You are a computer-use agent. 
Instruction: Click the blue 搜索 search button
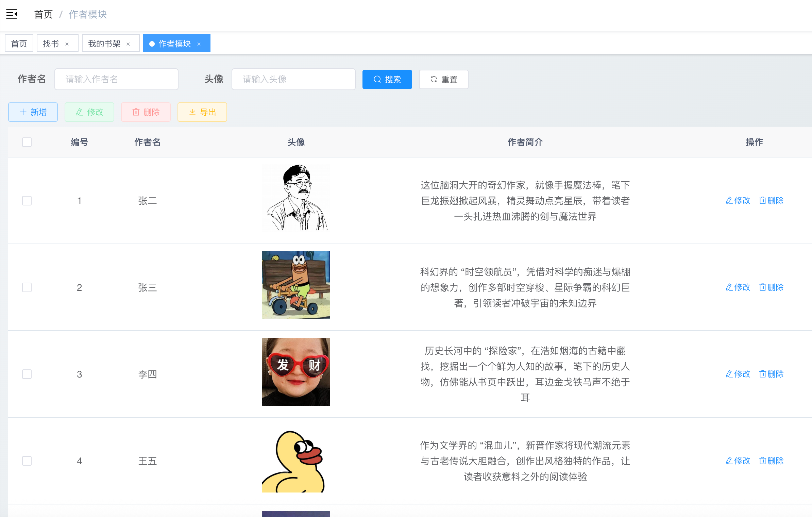(x=387, y=79)
